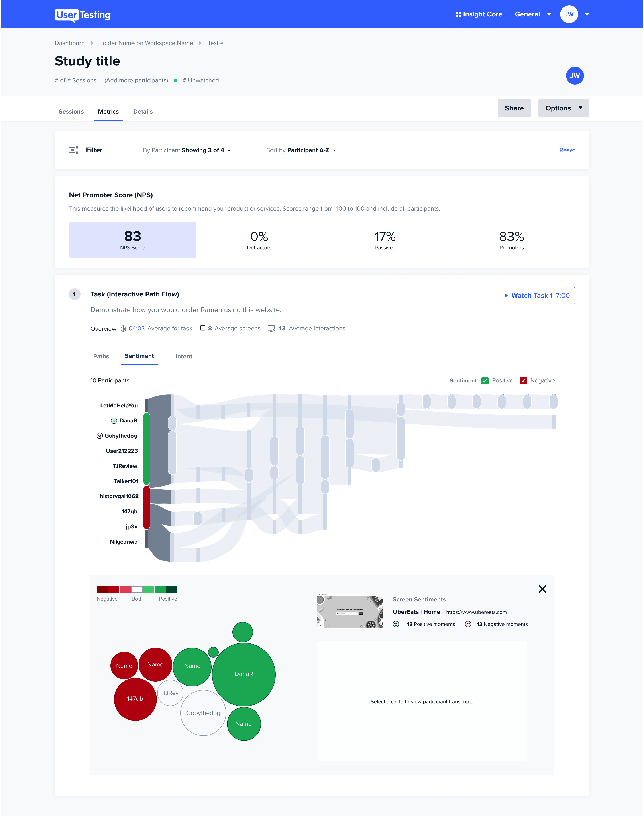Click the negative moments frown icon

coord(468,624)
